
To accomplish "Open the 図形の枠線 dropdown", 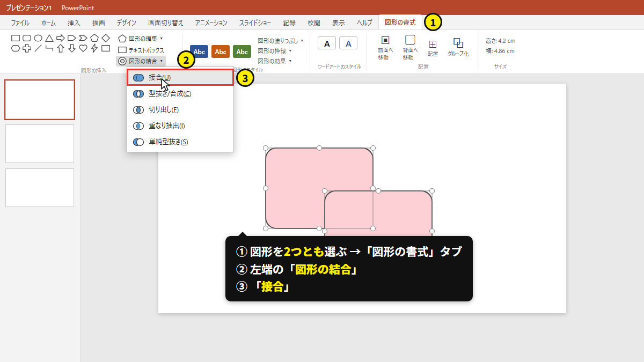I will click(274, 50).
